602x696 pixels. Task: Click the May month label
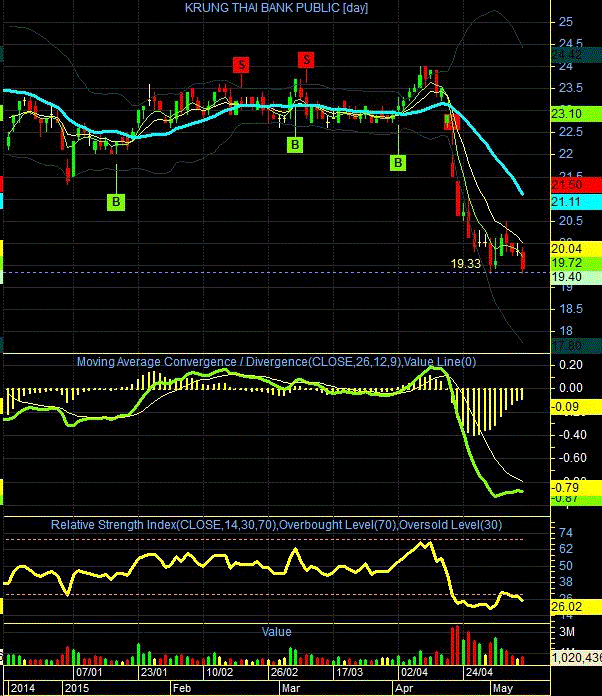pyautogui.click(x=503, y=688)
